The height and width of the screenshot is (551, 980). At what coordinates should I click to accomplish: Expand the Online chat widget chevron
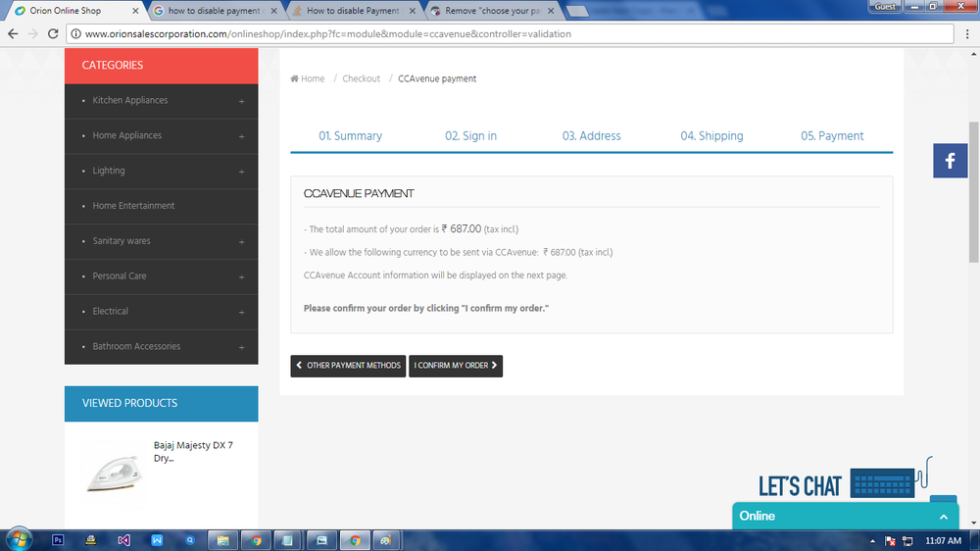click(944, 517)
